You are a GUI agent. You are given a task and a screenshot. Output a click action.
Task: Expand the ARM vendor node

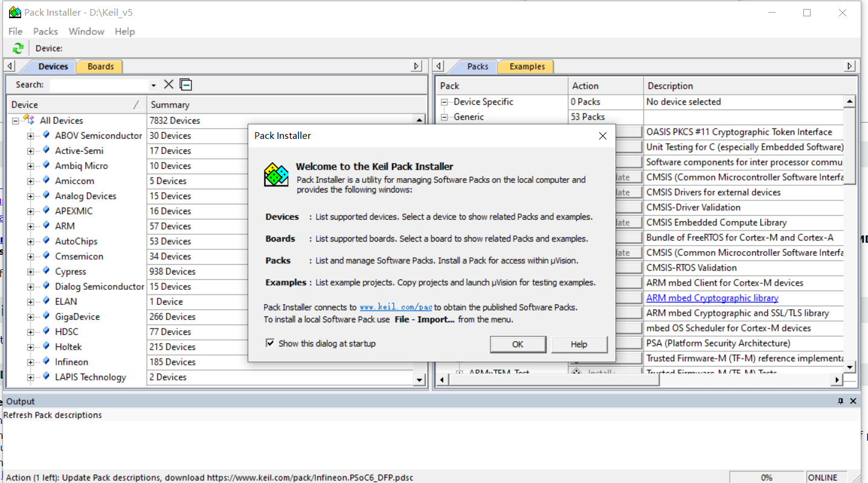[x=30, y=226]
